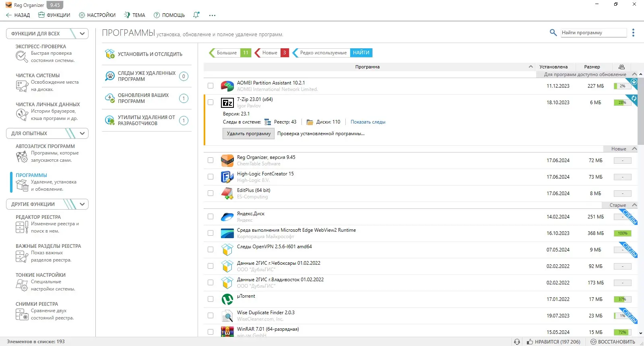
Task: Check the Яндекс.Диск checkbox
Action: tap(211, 216)
